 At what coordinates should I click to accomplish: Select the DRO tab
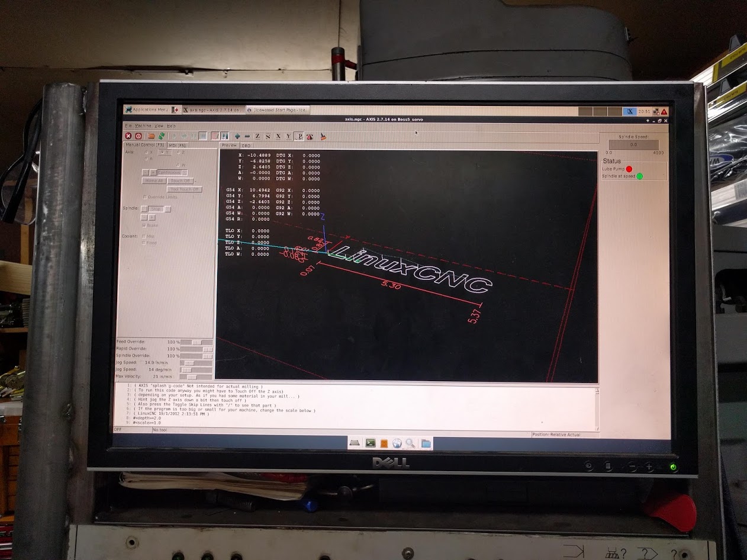click(246, 145)
